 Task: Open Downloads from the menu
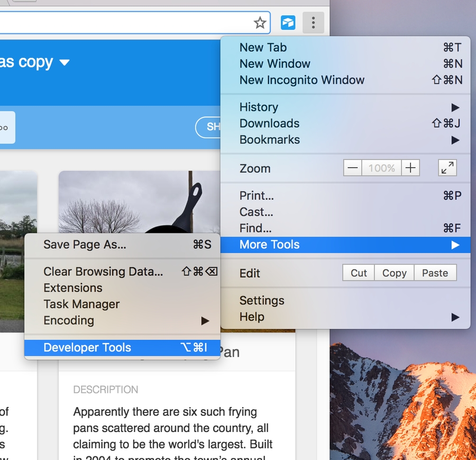[270, 123]
